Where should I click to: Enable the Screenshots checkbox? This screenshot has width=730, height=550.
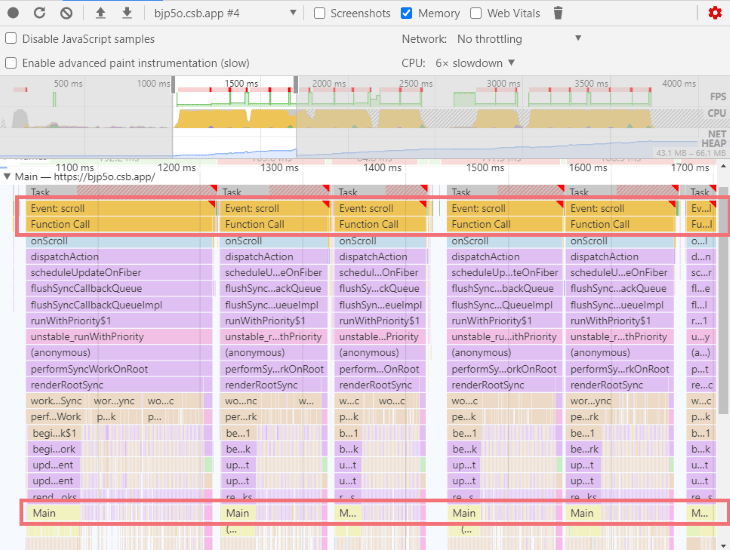(319, 13)
